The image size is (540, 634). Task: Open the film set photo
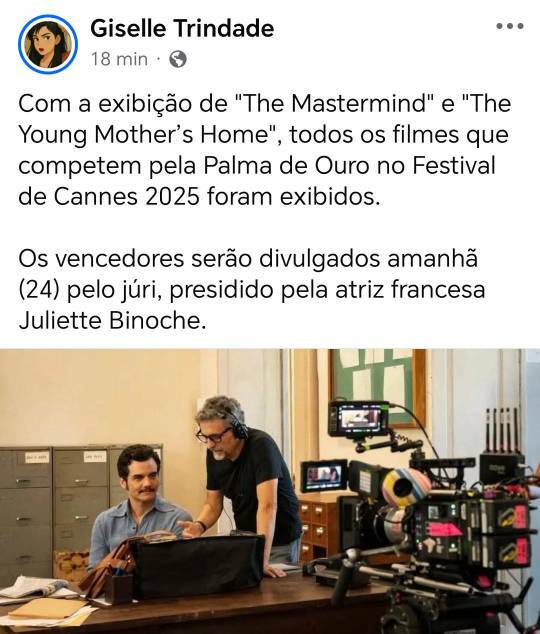tap(270, 491)
